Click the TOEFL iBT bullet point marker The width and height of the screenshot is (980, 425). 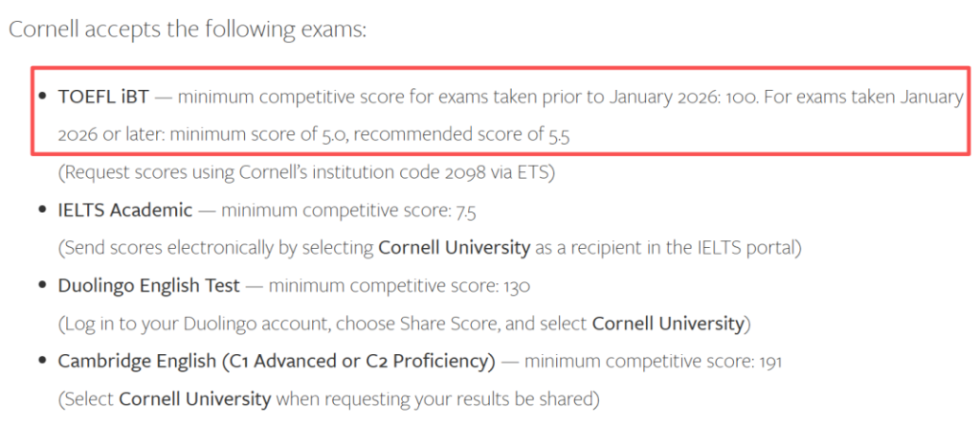43,97
